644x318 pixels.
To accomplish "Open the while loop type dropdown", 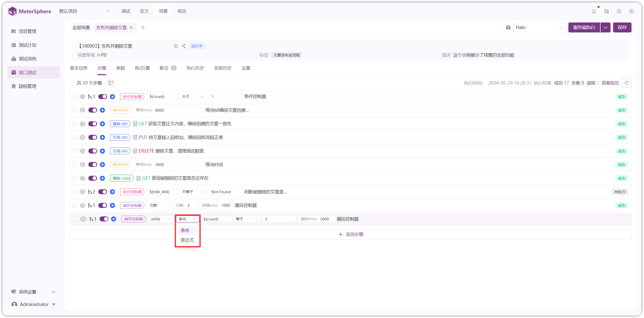I will (x=161, y=219).
